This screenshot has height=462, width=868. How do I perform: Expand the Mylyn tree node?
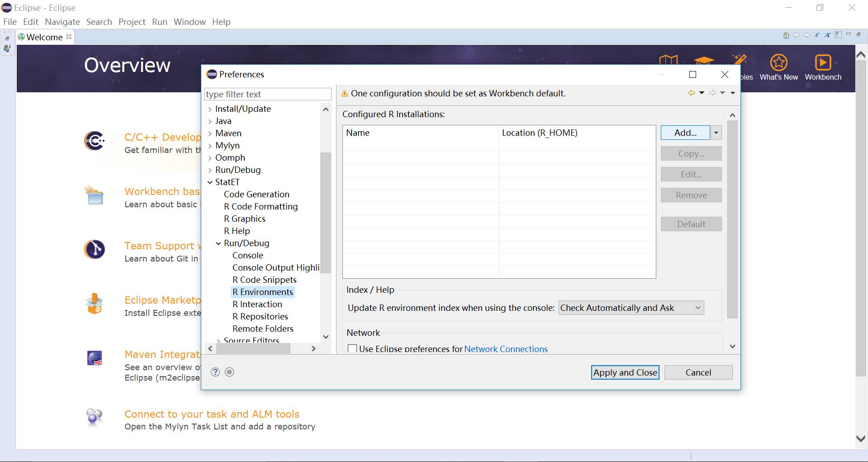[210, 146]
